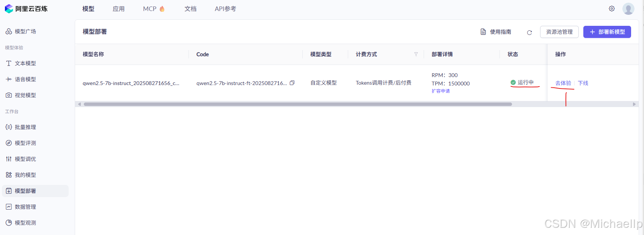This screenshot has width=644, height=235.
Task: Click the 数据管理 sidebar icon
Action: (9, 207)
